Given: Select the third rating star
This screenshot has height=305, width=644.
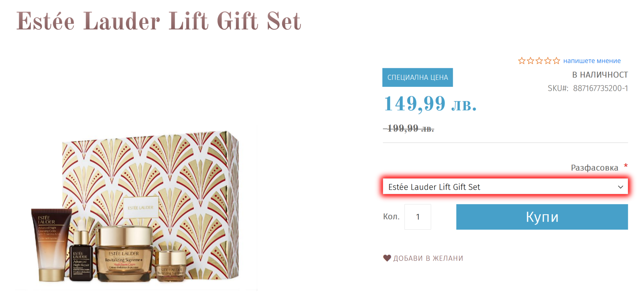Looking at the screenshot, I should coord(539,61).
